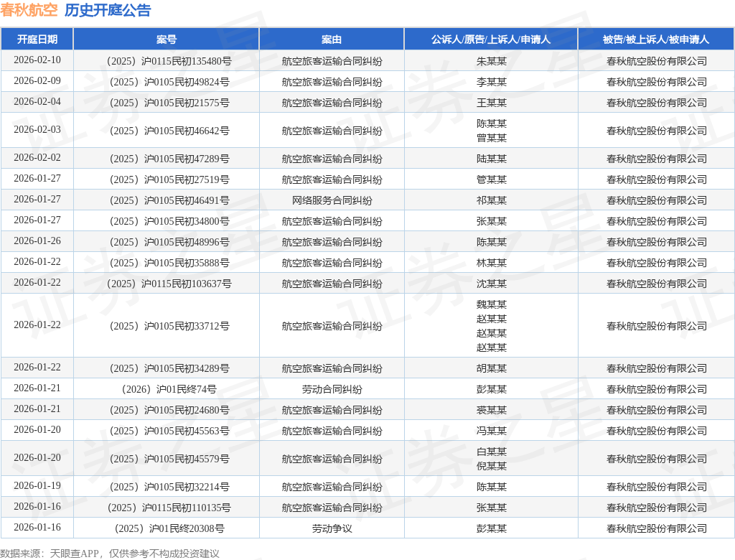735x560 pixels.
Task: Click the date 2026-02-04
Action: (37, 102)
